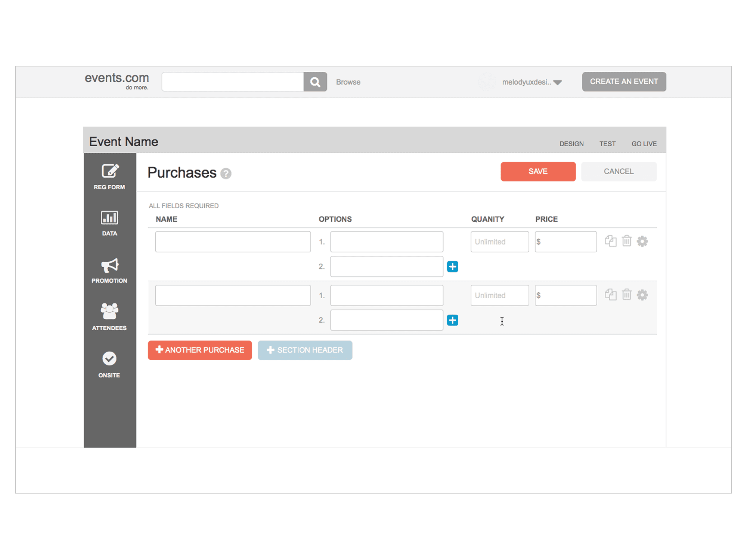The image size is (747, 560).
Task: Add option to second purchase with plus
Action: (453, 320)
